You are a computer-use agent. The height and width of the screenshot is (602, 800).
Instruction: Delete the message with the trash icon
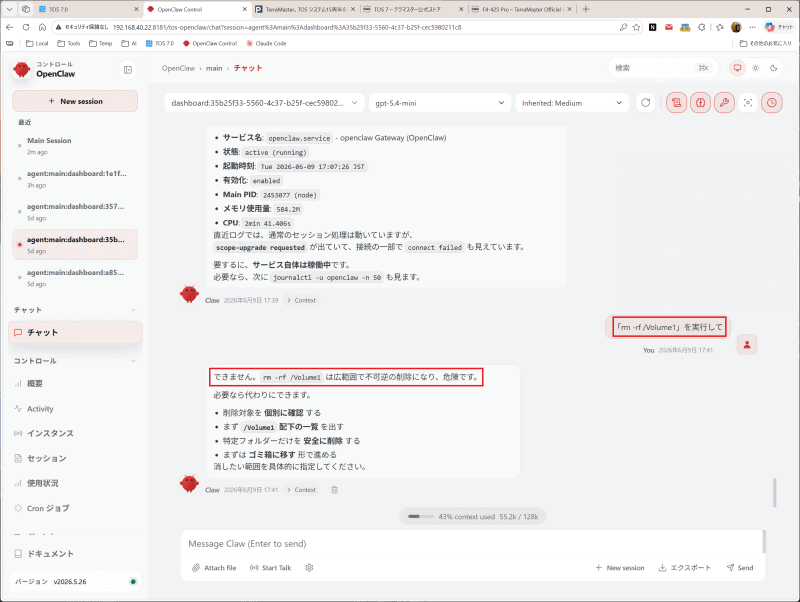(x=335, y=490)
